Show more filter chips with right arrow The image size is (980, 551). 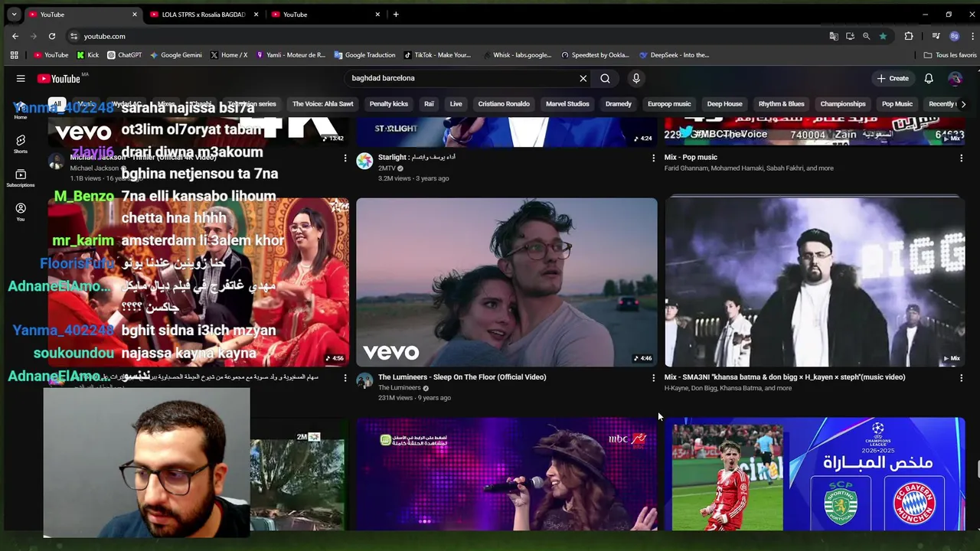coord(963,104)
